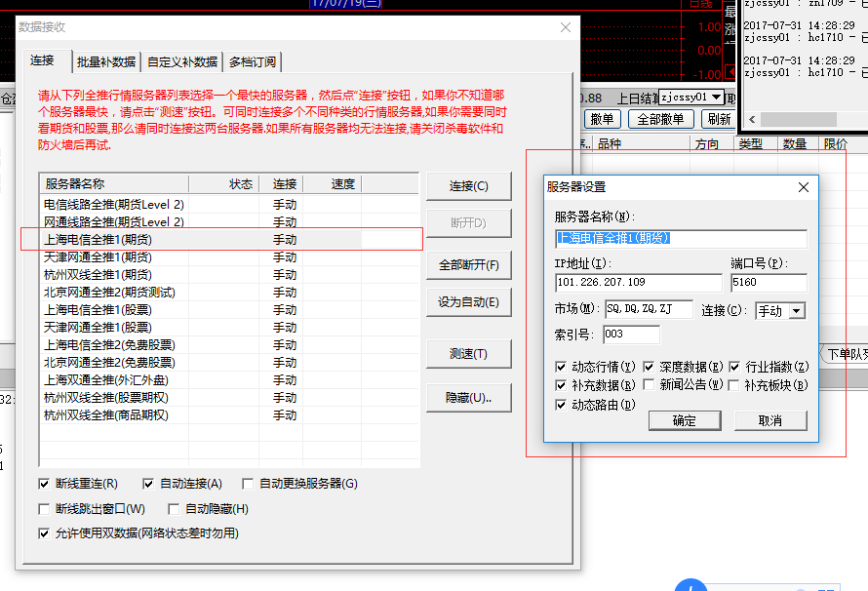Viewport: 868px width, 591px height.
Task: Click the 设为自动(E) button
Action: point(469,302)
